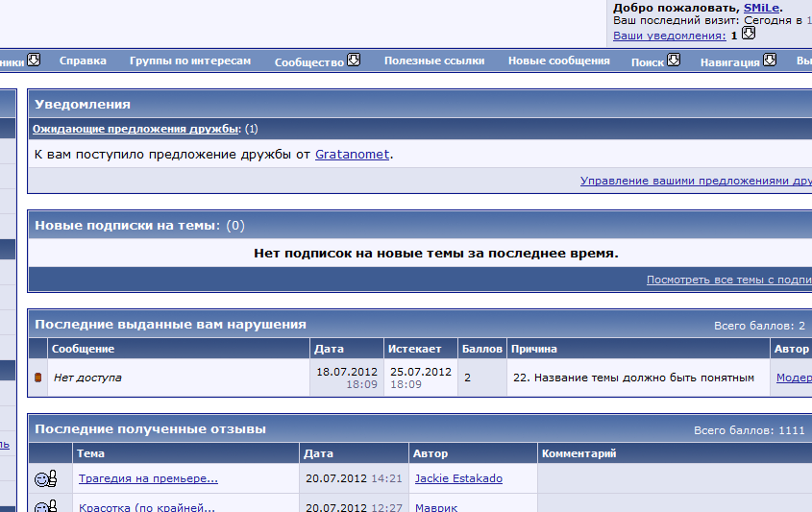
Task: Open the Маврик author link
Action: point(436,507)
